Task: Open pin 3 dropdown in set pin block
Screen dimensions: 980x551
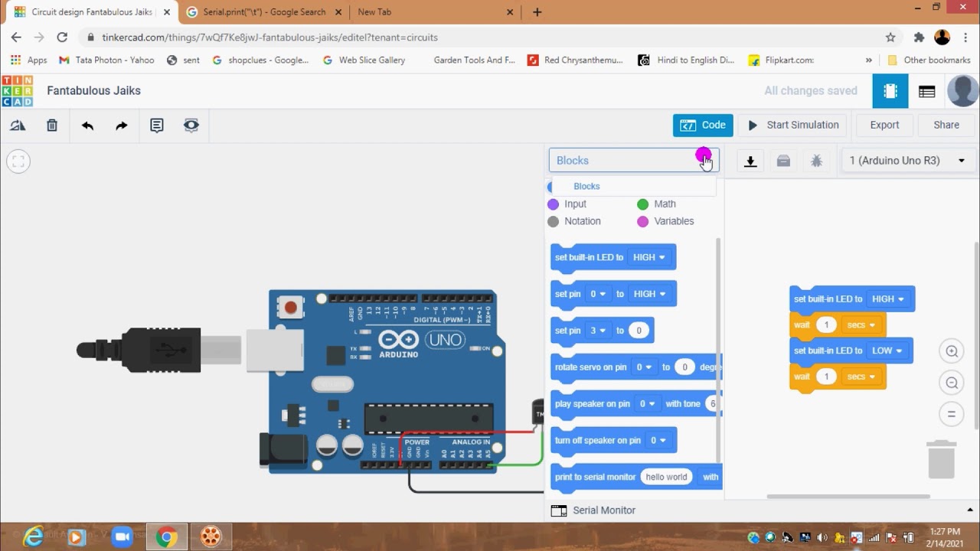Action: [x=598, y=331]
